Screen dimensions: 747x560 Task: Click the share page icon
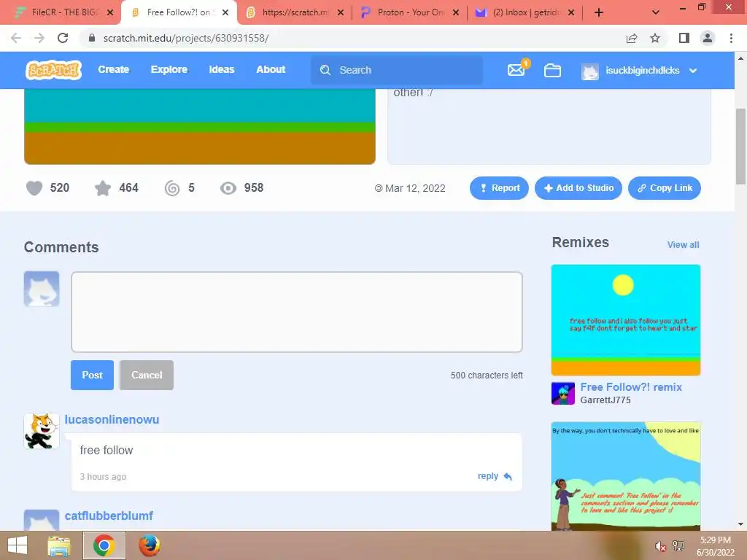pos(632,38)
